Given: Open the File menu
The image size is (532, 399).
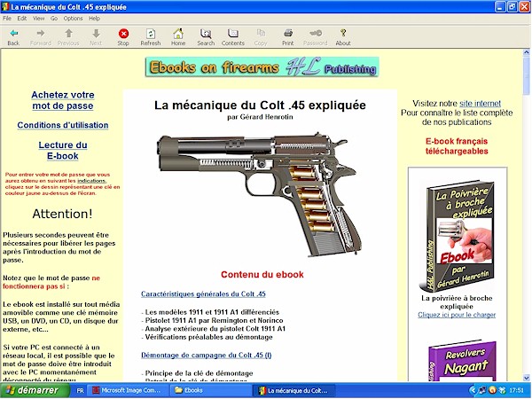Looking at the screenshot, I should (x=7, y=19).
